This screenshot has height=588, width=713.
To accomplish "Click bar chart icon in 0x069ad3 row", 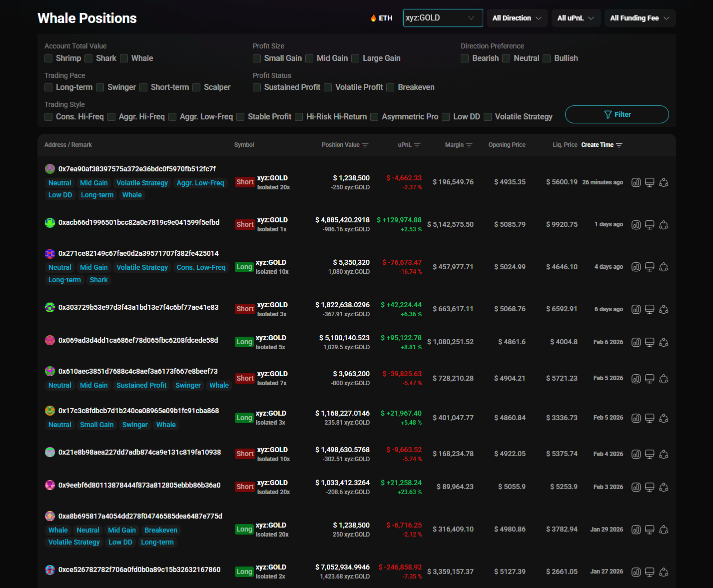I will [x=636, y=342].
